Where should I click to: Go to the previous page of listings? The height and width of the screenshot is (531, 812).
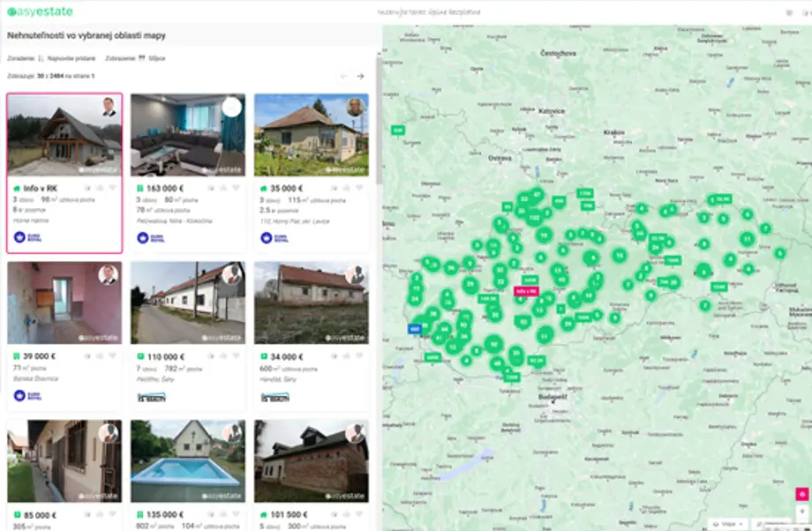(343, 76)
